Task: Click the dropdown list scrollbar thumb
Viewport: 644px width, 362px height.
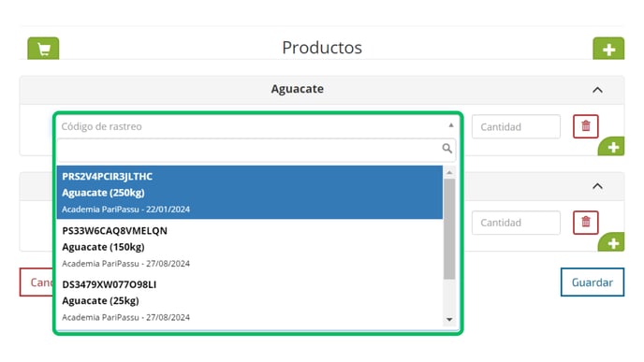Action: coord(449,229)
